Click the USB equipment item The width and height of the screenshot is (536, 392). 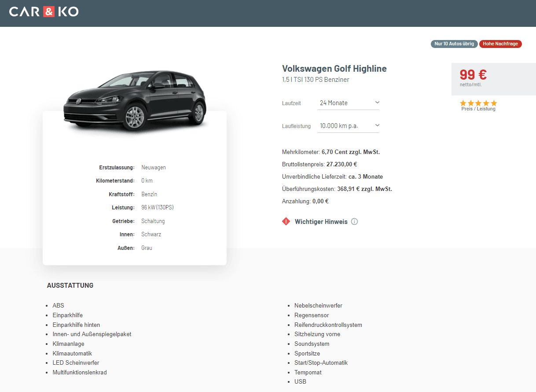click(300, 382)
